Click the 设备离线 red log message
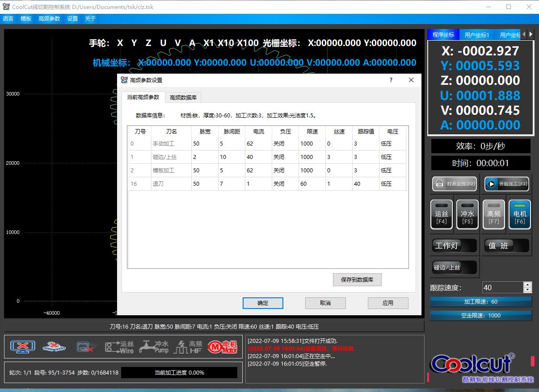 click(301, 348)
